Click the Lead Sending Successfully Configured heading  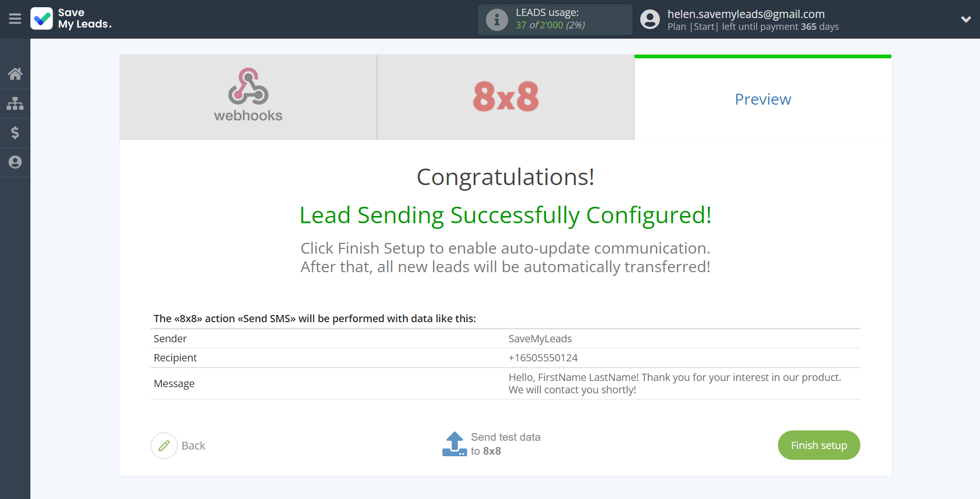pos(505,215)
